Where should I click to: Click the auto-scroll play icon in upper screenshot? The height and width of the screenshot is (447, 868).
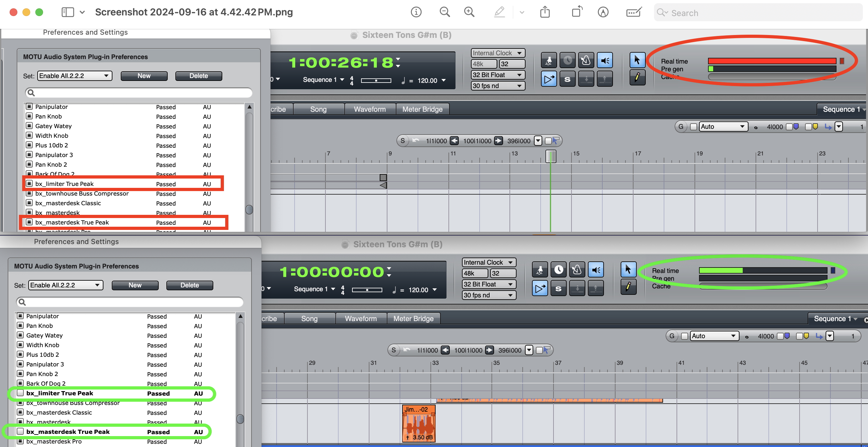coord(549,79)
